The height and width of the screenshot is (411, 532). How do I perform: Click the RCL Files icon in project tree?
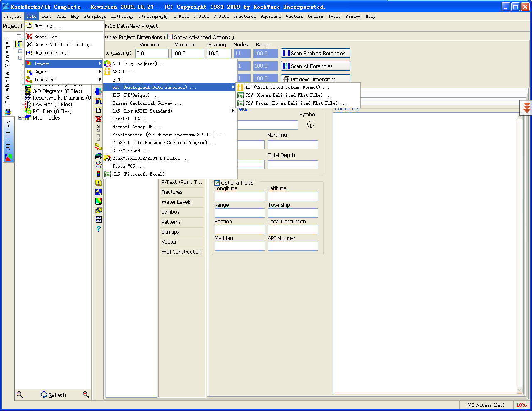(28, 111)
